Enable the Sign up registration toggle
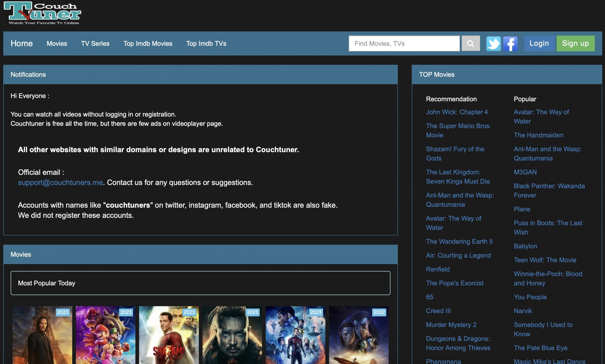 pyautogui.click(x=576, y=43)
